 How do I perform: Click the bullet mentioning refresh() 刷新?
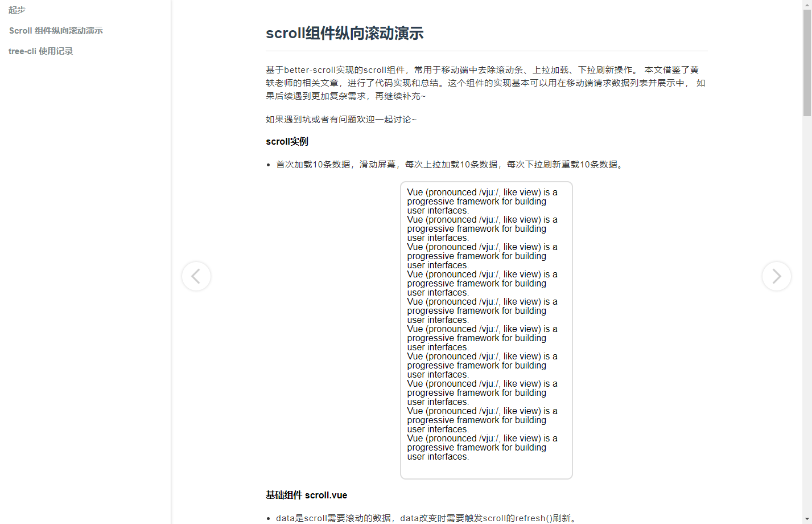[426, 518]
